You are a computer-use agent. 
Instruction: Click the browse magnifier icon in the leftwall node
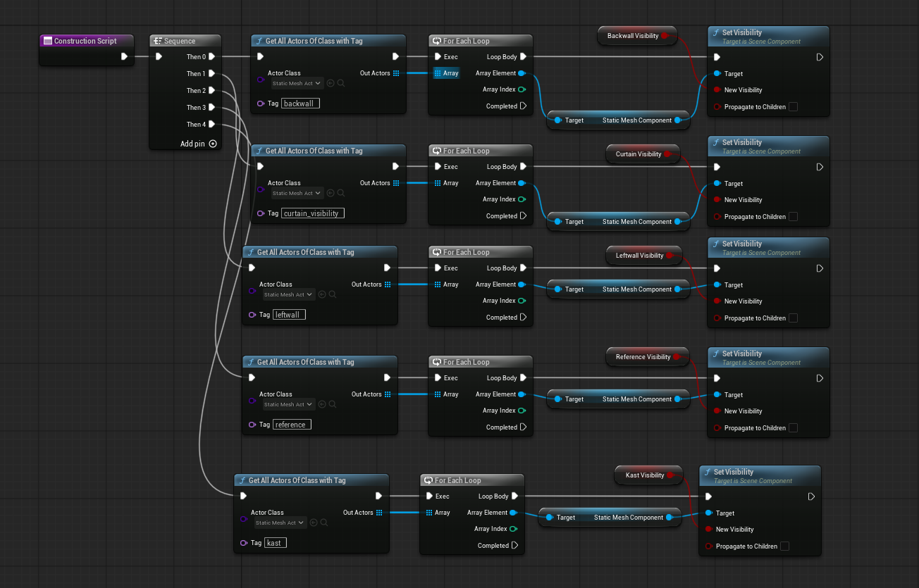[333, 294]
